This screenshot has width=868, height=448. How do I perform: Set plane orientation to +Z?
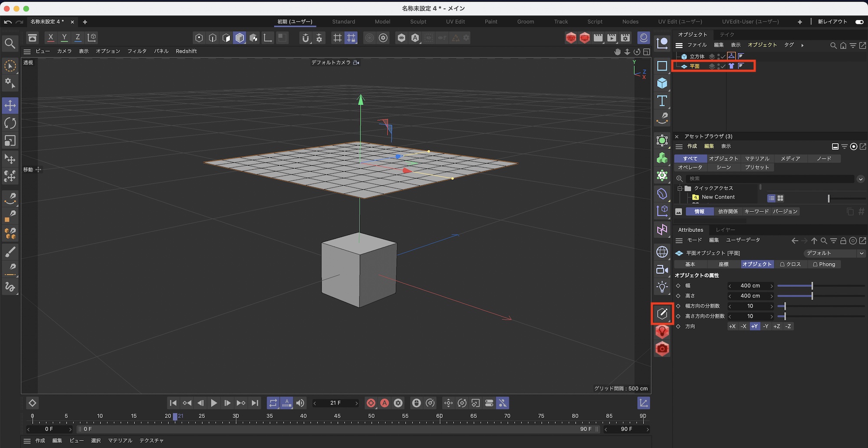tap(777, 326)
